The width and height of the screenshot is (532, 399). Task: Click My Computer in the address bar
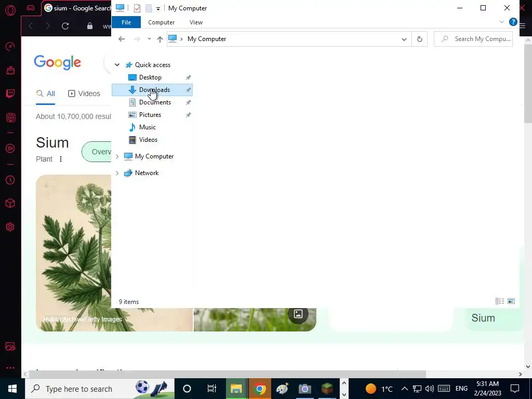pos(207,39)
